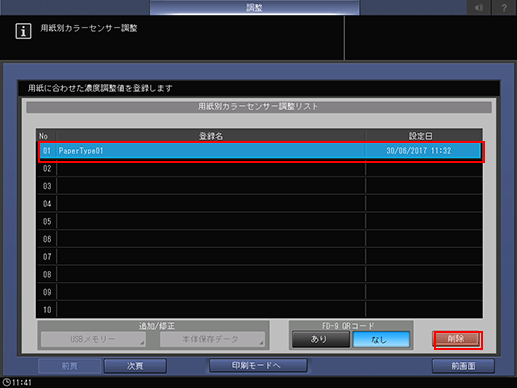The height and width of the screenshot is (388, 517).
Task: Set FD-9 QR code to あり
Action: click(x=321, y=339)
